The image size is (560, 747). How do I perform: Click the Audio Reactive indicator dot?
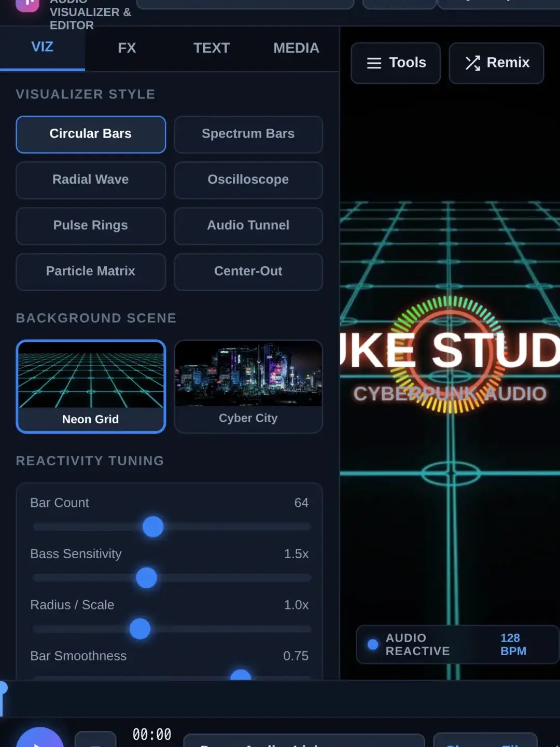373,644
